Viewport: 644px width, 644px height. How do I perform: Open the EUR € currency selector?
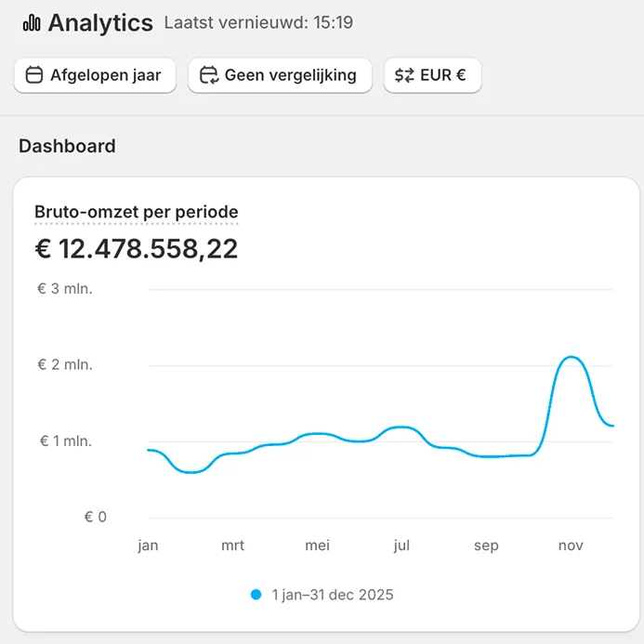click(432, 75)
